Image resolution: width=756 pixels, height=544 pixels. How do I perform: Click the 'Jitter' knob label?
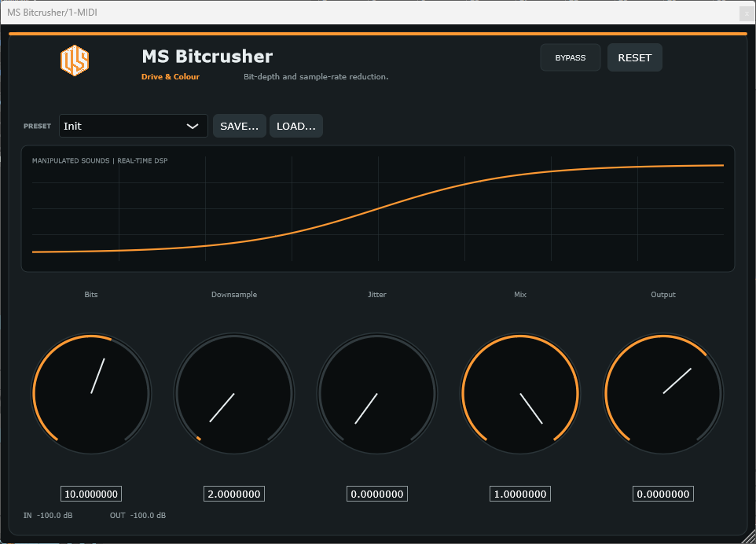pos(377,295)
